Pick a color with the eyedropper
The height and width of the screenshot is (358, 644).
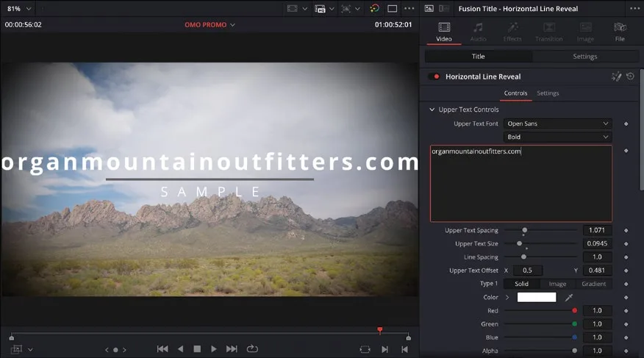click(569, 297)
